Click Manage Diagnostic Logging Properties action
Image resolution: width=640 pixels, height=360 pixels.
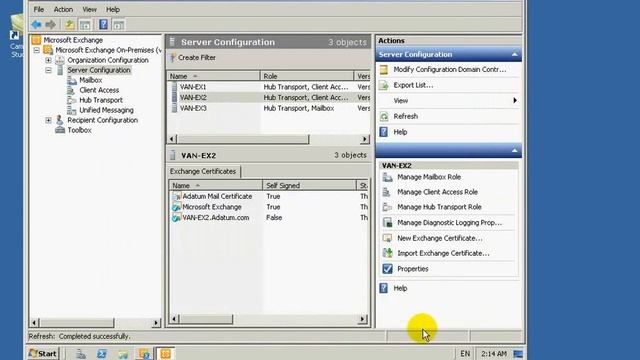449,222
